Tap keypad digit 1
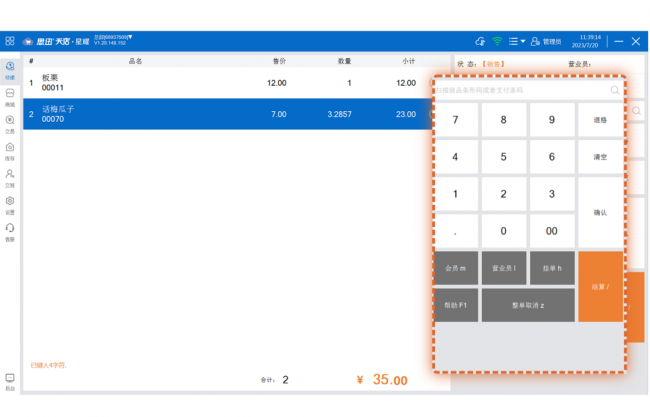 [x=456, y=194]
